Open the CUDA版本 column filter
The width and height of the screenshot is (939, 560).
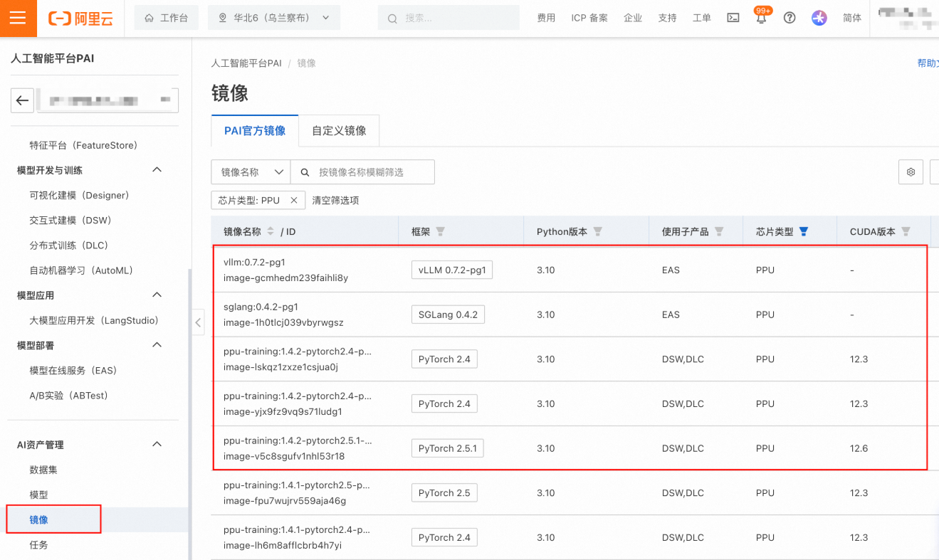[906, 231]
